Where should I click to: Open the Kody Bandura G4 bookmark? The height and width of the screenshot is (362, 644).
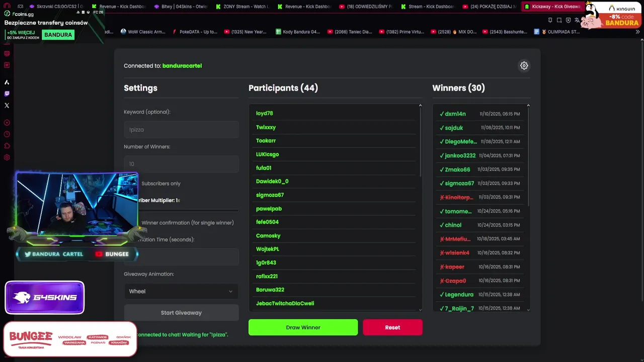(298, 32)
